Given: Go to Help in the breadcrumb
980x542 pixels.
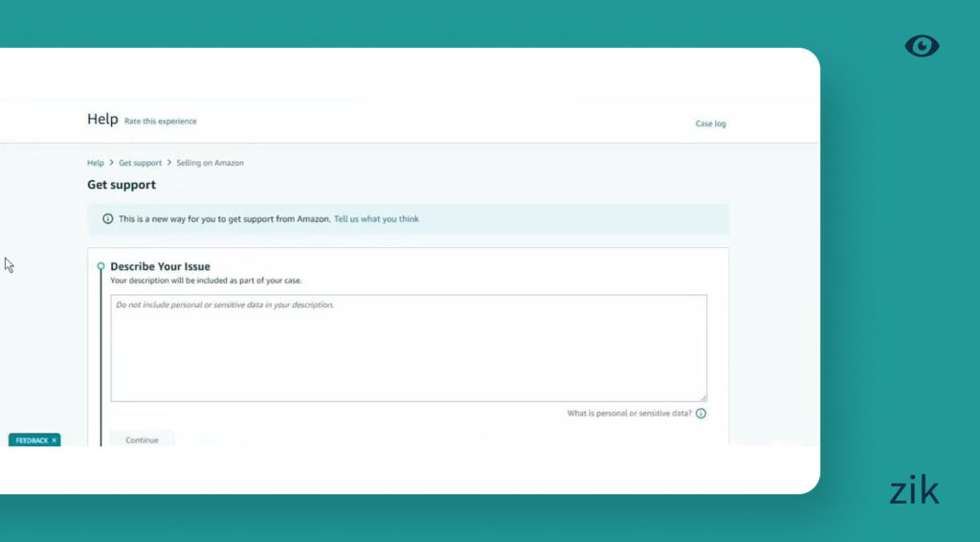Looking at the screenshot, I should tap(95, 163).
